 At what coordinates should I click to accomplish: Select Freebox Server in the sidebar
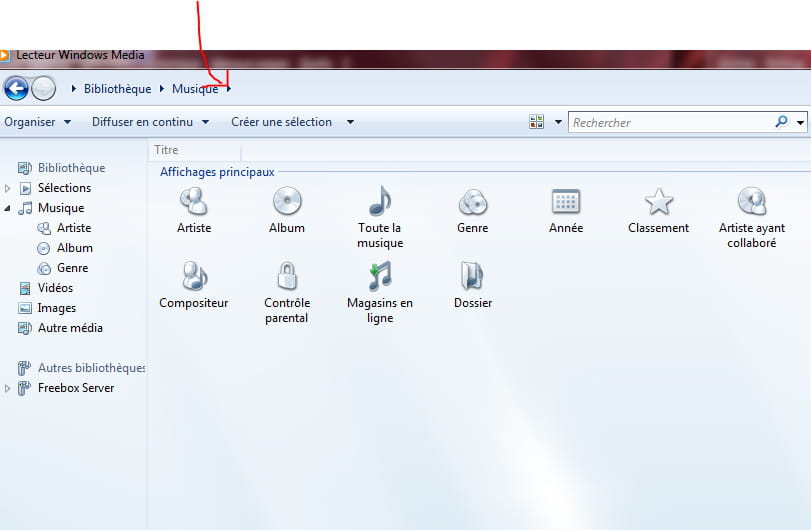76,388
